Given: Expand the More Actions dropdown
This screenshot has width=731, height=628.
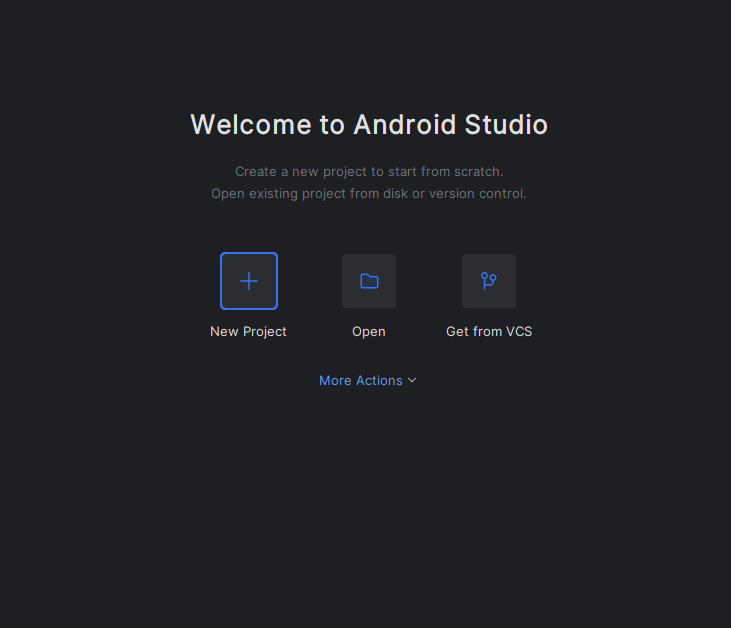Looking at the screenshot, I should 368,380.
